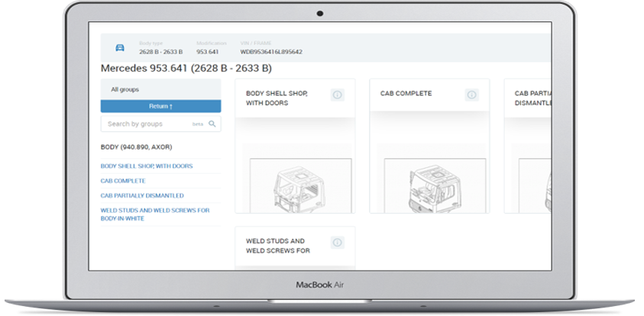Image resolution: width=644 pixels, height=316 pixels.
Task: Focus the Search by groups field
Action: click(x=145, y=124)
